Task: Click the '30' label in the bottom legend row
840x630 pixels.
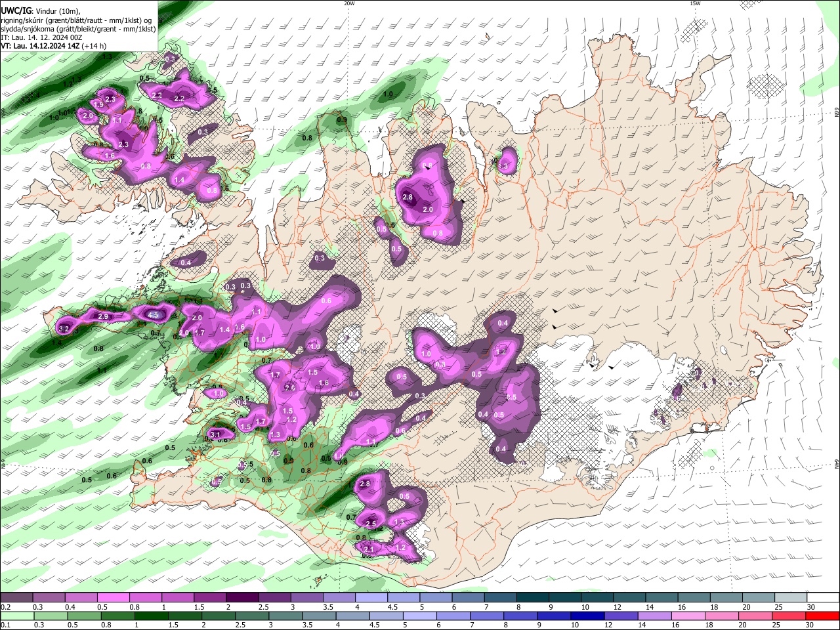Action: click(x=811, y=625)
